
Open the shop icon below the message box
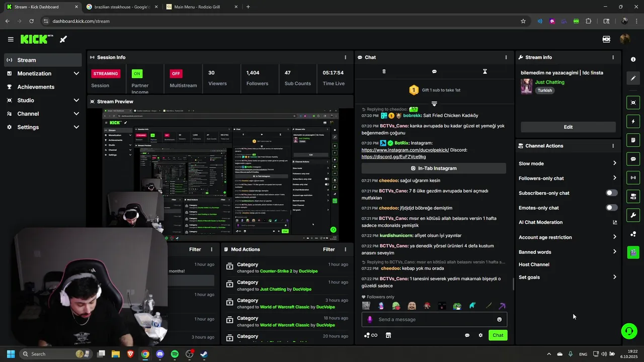tap(388, 335)
